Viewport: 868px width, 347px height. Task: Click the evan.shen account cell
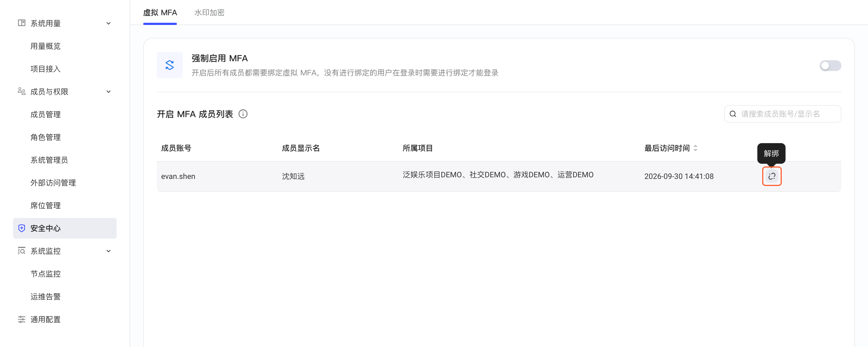point(178,176)
